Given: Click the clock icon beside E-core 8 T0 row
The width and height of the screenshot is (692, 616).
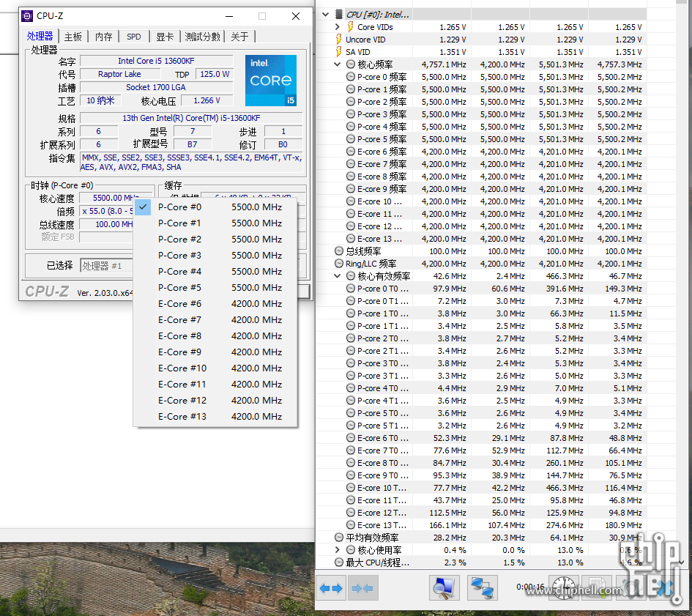Looking at the screenshot, I should tap(351, 463).
